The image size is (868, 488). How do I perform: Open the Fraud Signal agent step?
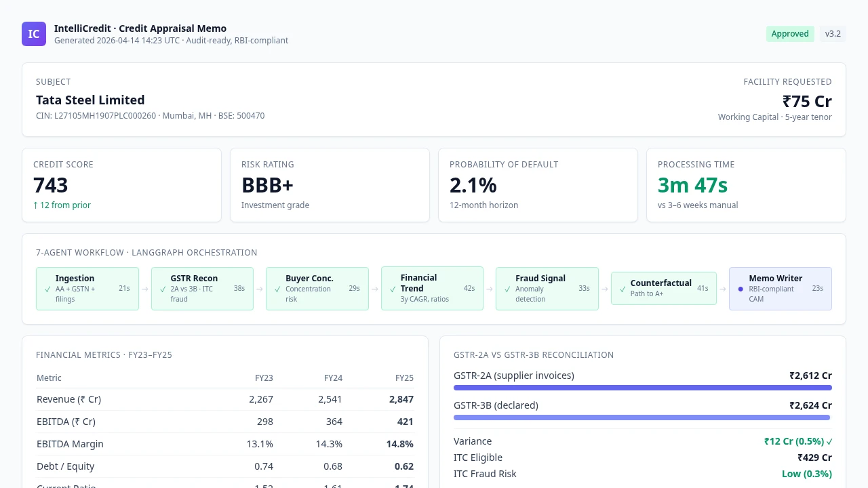coord(547,289)
